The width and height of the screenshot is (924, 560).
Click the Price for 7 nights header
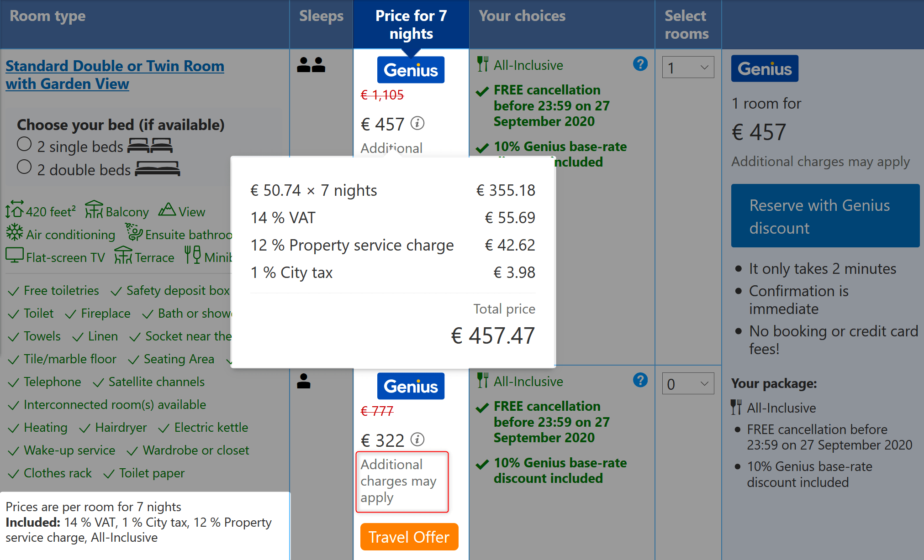tap(411, 25)
